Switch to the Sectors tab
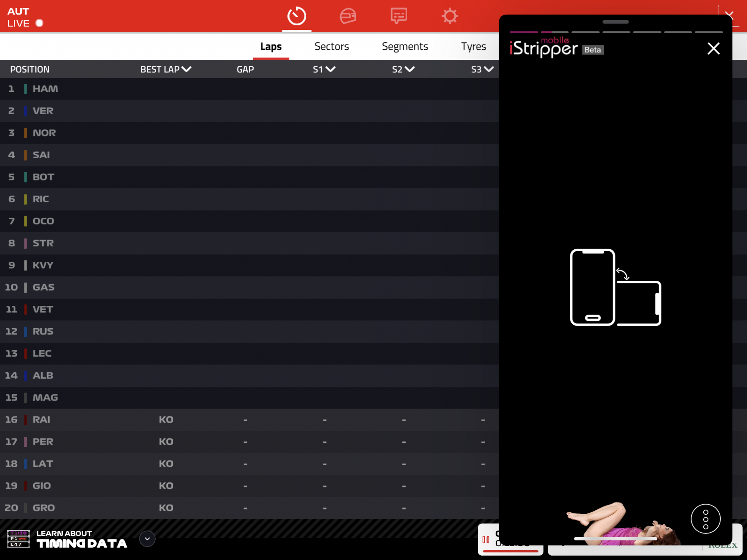 coord(332,46)
